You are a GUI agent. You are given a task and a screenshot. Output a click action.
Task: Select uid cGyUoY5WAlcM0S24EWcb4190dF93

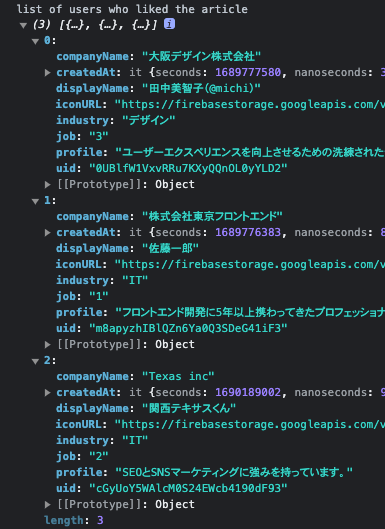[188, 488]
